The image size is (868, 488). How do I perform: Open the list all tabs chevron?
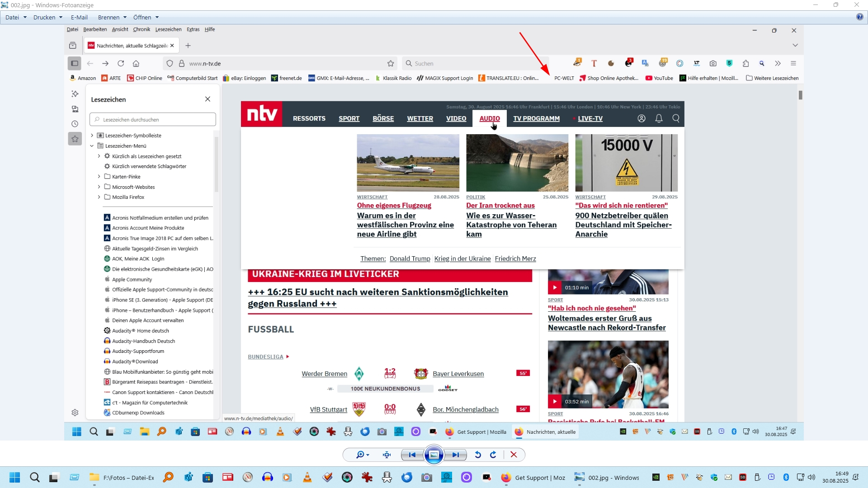[x=795, y=45]
